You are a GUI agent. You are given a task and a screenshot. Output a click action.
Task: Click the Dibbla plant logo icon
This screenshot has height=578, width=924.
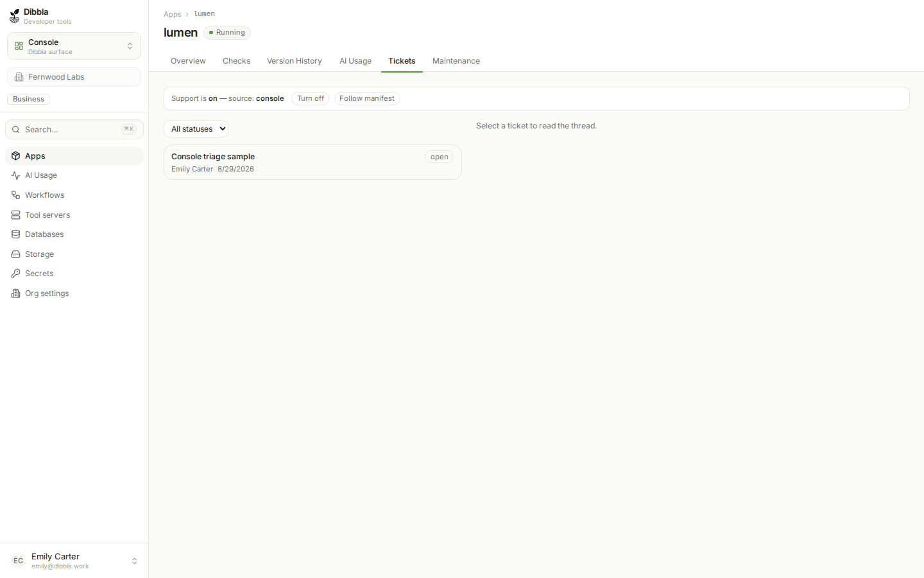pyautogui.click(x=14, y=16)
